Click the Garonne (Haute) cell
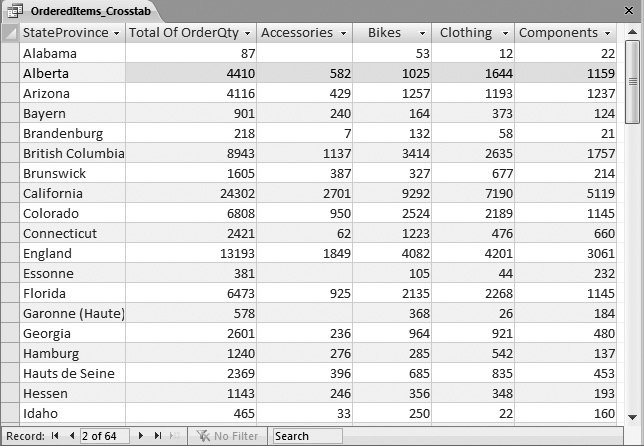Viewport: 644px width, 446px height. [x=72, y=313]
